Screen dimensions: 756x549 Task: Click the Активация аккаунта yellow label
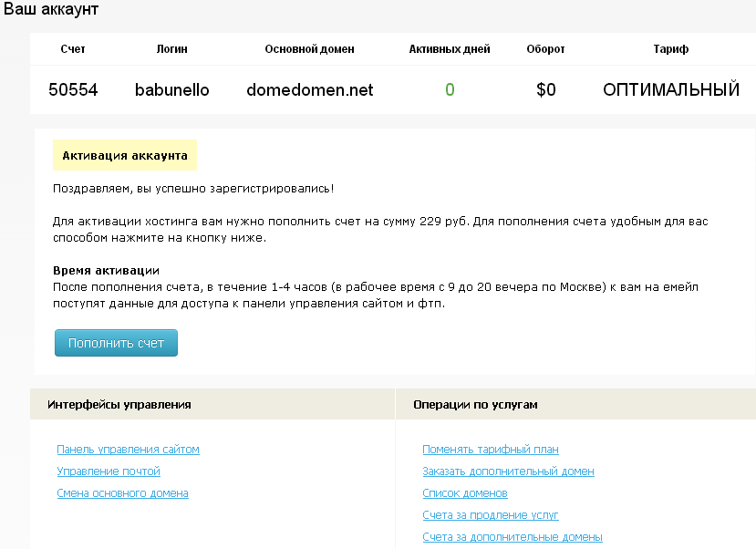point(125,155)
